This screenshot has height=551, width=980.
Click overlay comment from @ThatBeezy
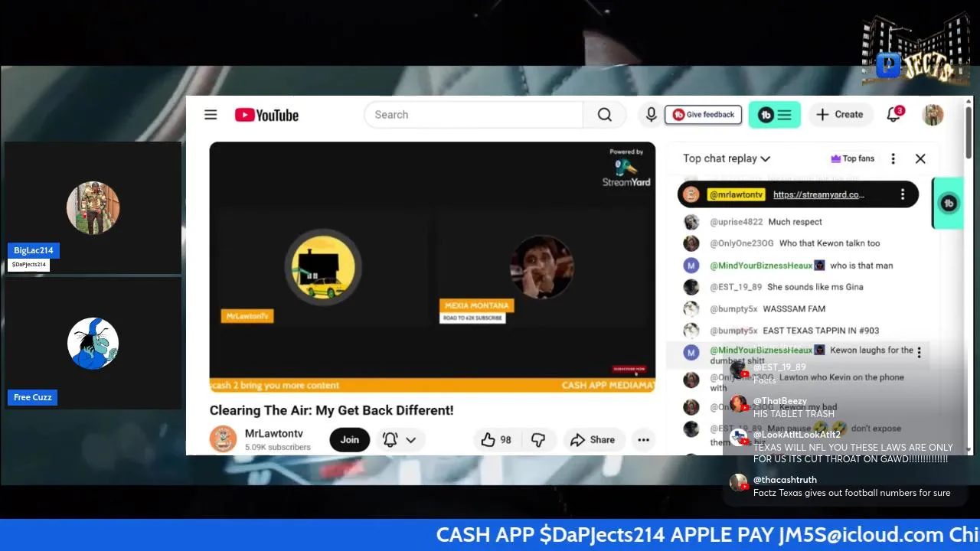[x=794, y=407]
